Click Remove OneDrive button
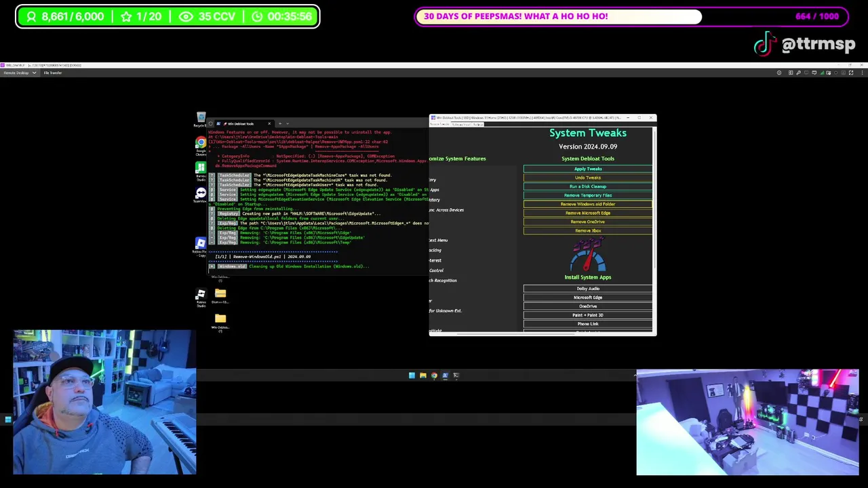Screen dimensions: 868x488 588,222
